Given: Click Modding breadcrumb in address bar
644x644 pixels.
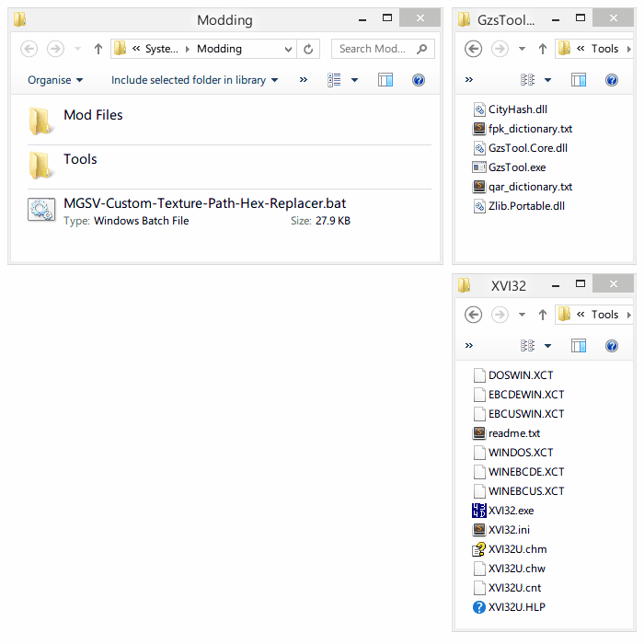Looking at the screenshot, I should pos(219,49).
